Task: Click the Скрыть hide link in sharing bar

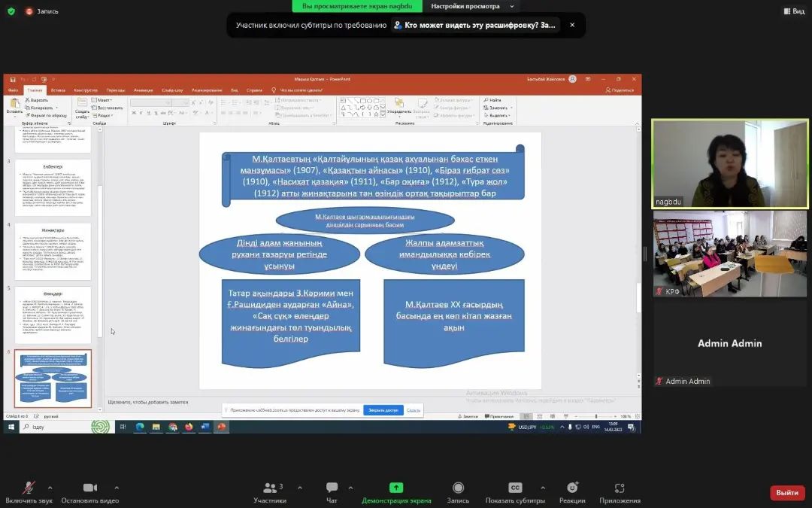Action: coord(414,410)
